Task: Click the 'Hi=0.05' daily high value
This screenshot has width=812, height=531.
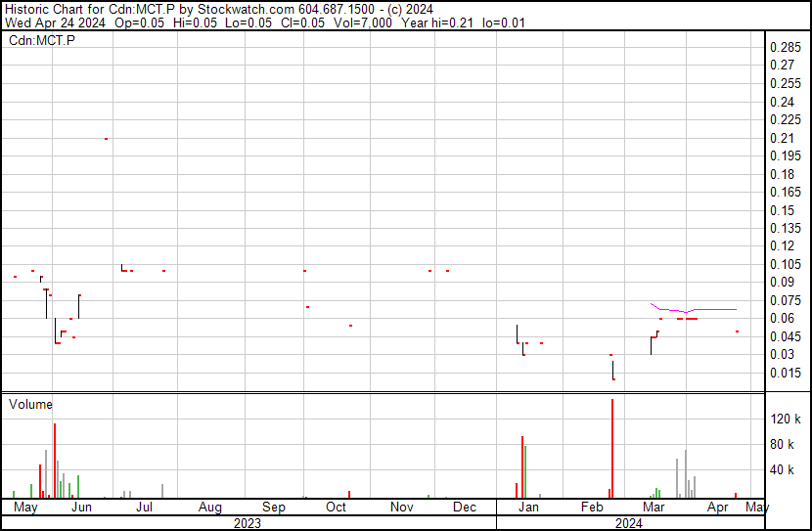Action: click(196, 22)
